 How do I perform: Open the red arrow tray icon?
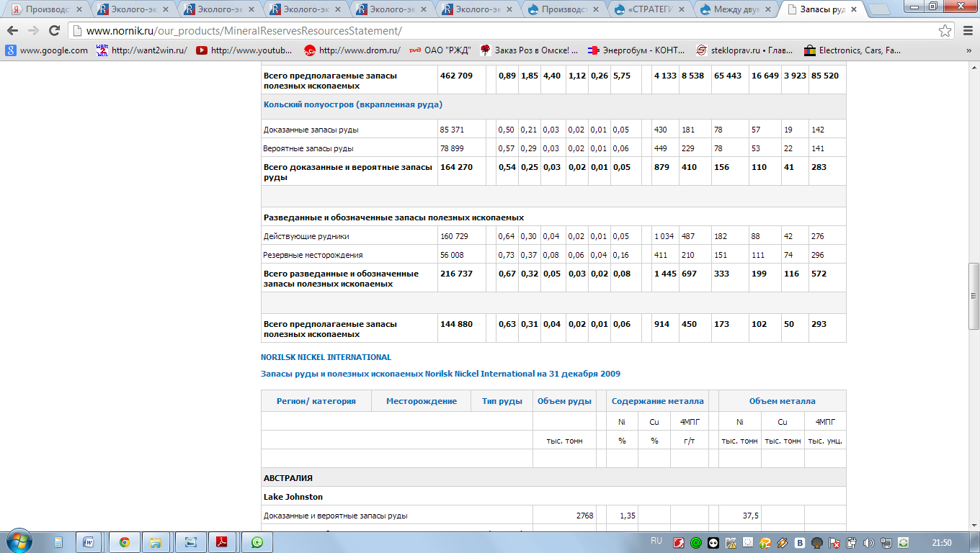click(x=679, y=542)
